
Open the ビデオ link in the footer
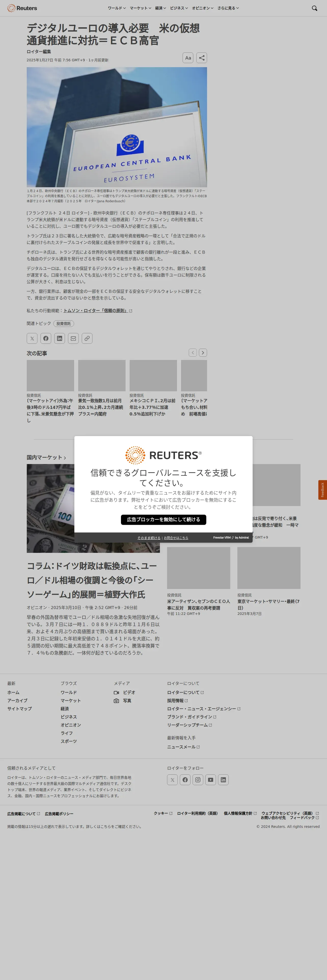(125, 693)
